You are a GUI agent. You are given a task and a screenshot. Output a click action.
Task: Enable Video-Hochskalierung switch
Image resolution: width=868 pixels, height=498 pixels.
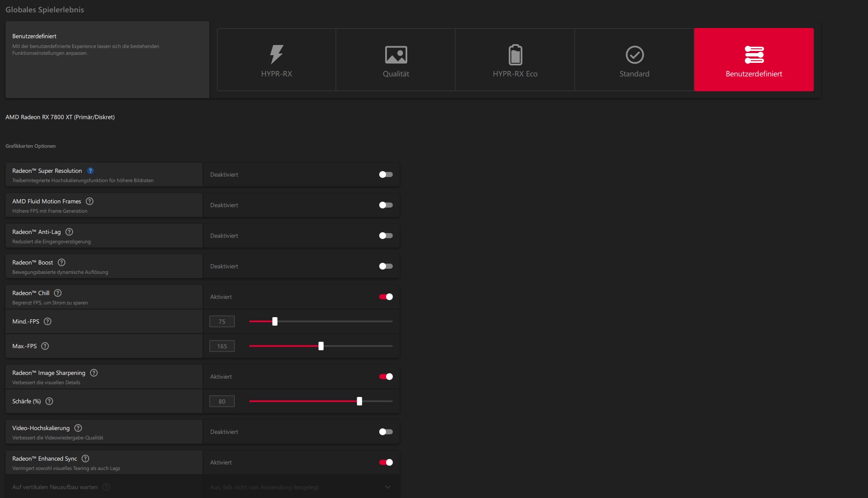386,432
